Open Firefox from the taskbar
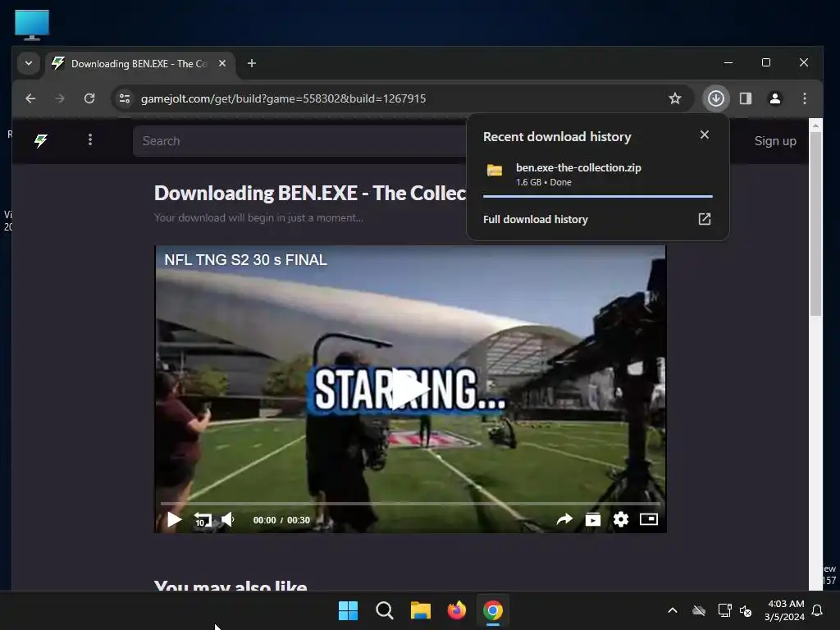840x630 pixels. click(456, 610)
